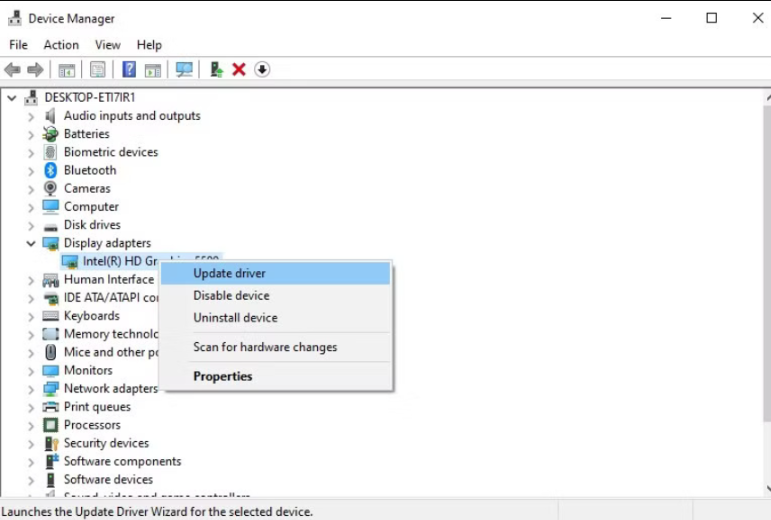Open the View menu
The height and width of the screenshot is (520, 771).
coord(108,45)
